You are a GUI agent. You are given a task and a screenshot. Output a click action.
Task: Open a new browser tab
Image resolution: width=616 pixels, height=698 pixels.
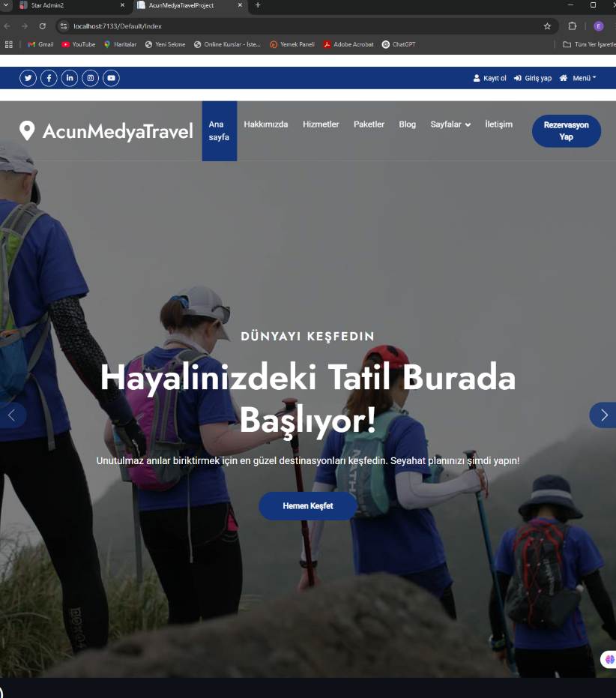pyautogui.click(x=258, y=5)
